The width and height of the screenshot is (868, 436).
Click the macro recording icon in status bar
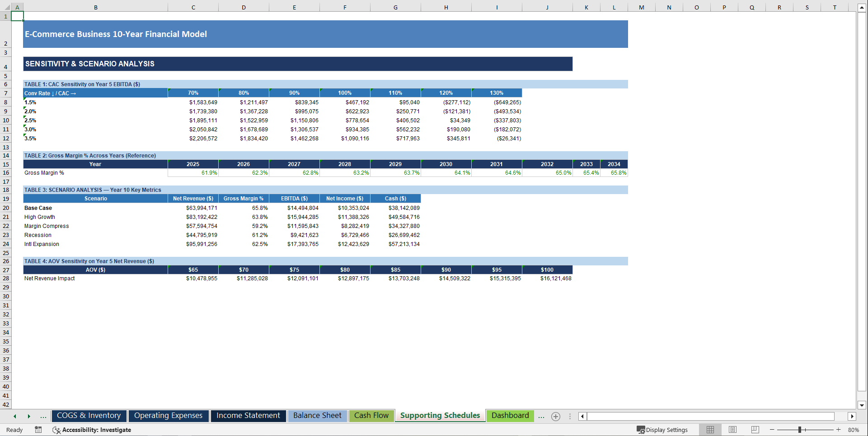point(38,430)
